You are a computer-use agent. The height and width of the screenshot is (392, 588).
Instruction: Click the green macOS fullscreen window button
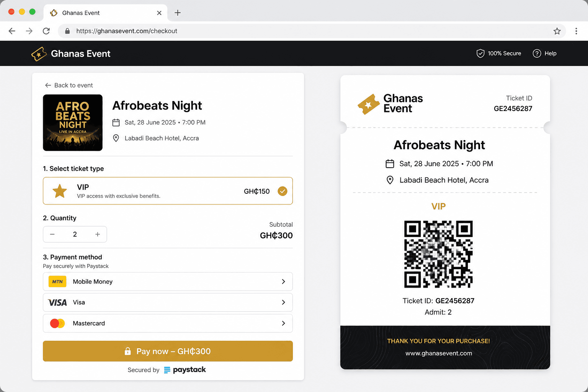[x=33, y=12]
